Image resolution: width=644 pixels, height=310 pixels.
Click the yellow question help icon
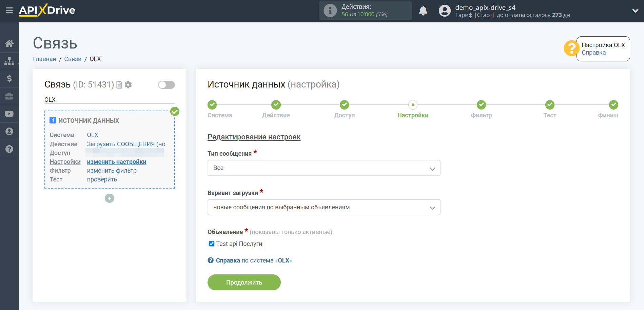point(571,48)
